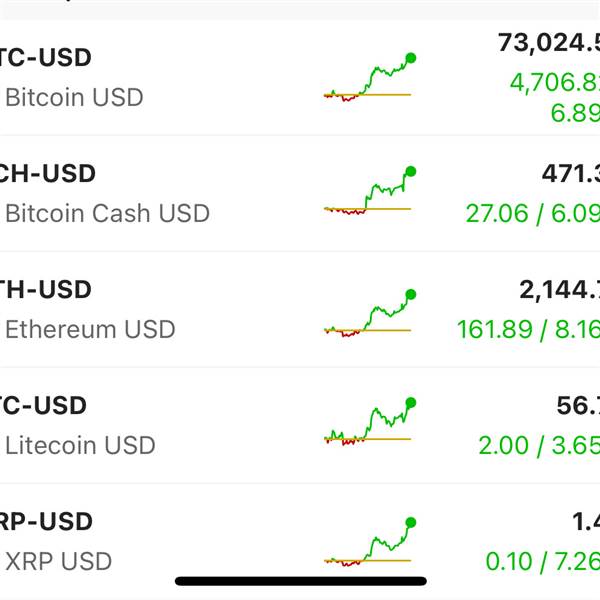Image resolution: width=600 pixels, height=600 pixels.
Task: Tap the 27.06 / 6.09 change figure
Action: point(532,213)
